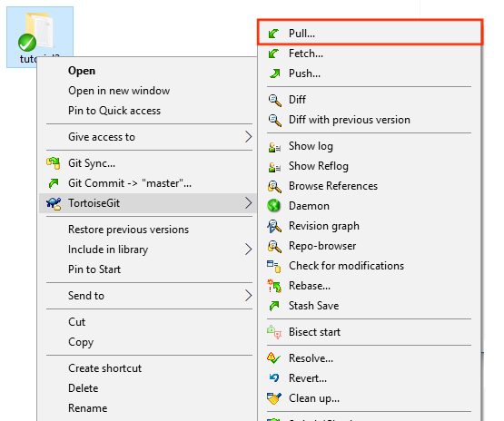Viewport: 504px width, 421px height.
Task: Choose Diff with previous version
Action: click(x=371, y=120)
